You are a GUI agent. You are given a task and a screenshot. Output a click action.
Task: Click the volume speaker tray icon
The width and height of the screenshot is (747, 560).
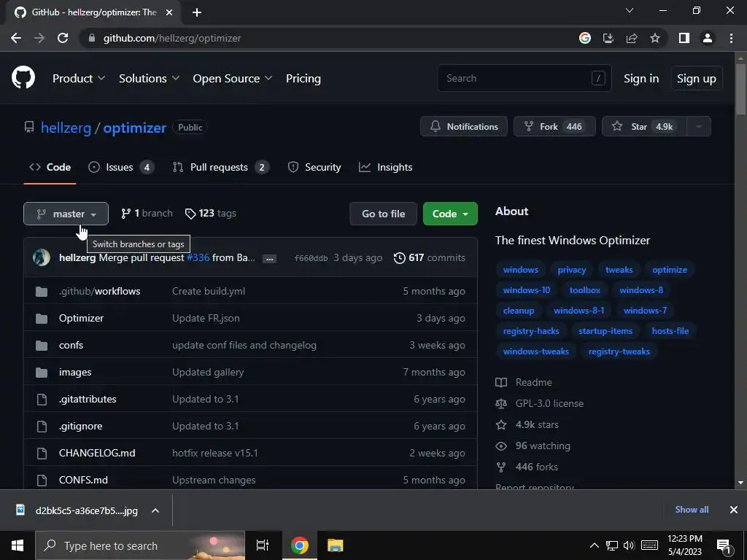tap(629, 545)
